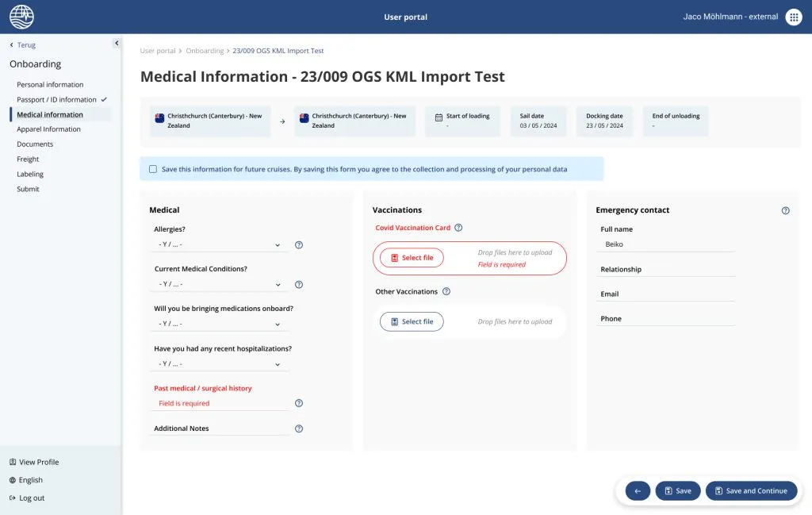Click Save and Continue
The image size is (812, 515).
pyautogui.click(x=751, y=490)
